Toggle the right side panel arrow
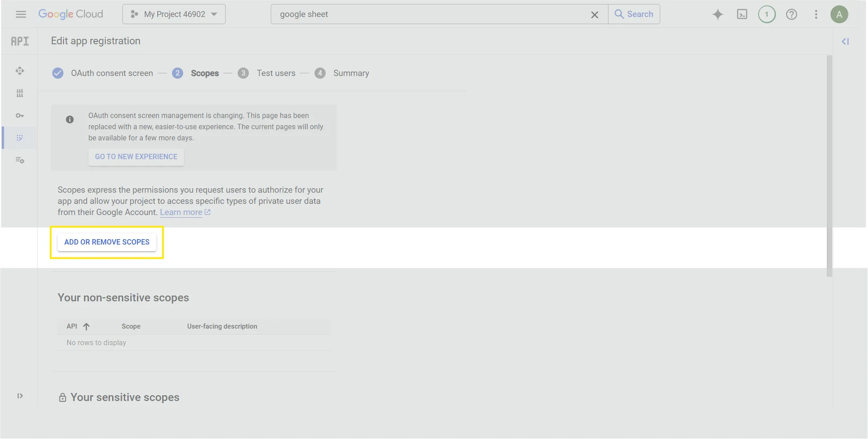 pyautogui.click(x=845, y=42)
